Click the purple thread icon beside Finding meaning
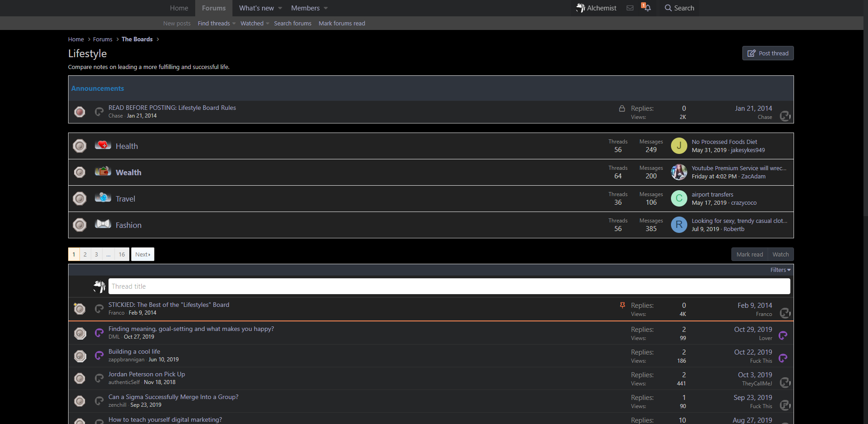 [x=99, y=333]
